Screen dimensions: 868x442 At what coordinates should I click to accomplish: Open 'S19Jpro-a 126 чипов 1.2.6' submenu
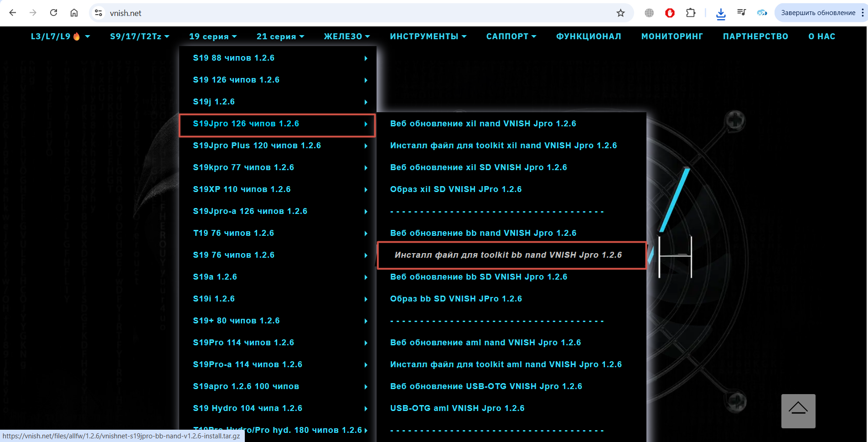[278, 211]
